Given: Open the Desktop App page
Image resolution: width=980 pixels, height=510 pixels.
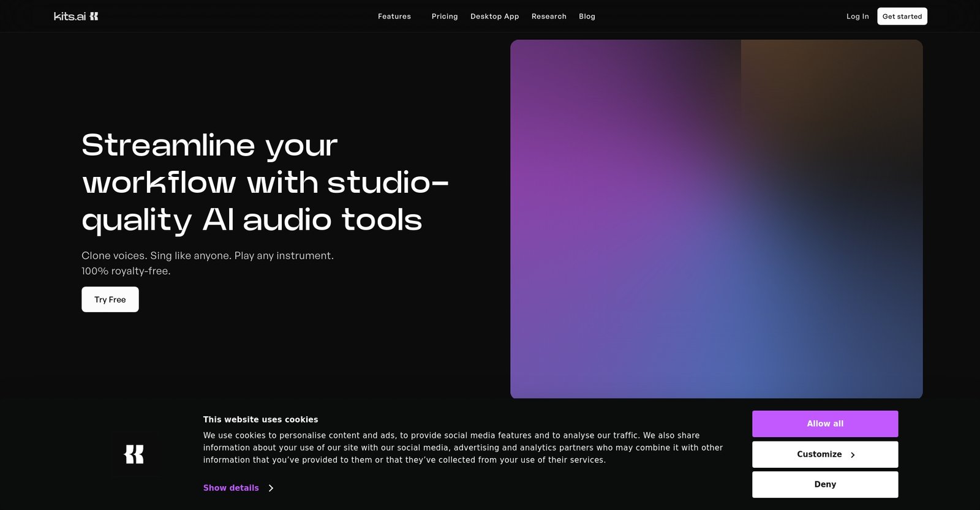Looking at the screenshot, I should [x=494, y=17].
